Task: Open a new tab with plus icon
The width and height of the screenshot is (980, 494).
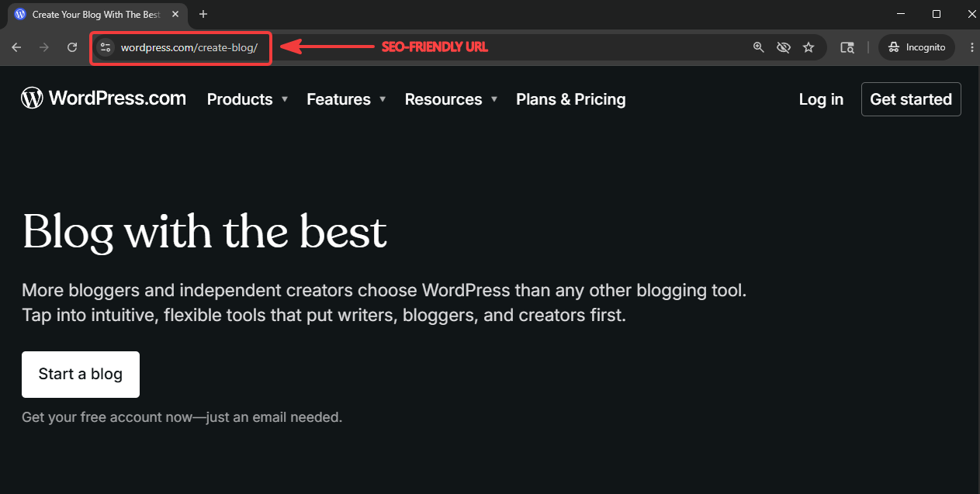Action: click(203, 14)
